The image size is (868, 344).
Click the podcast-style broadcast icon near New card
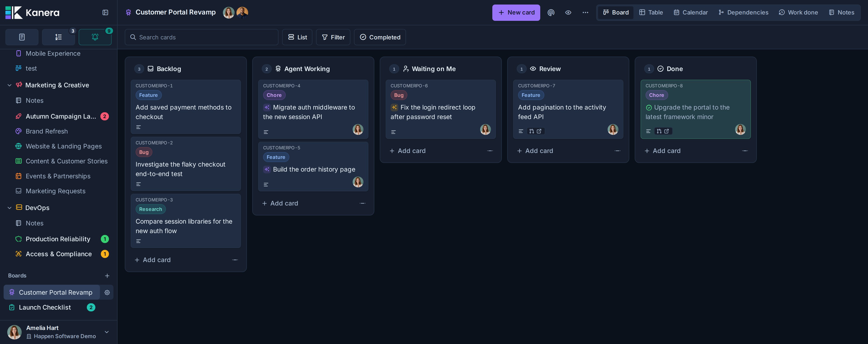pyautogui.click(x=551, y=12)
